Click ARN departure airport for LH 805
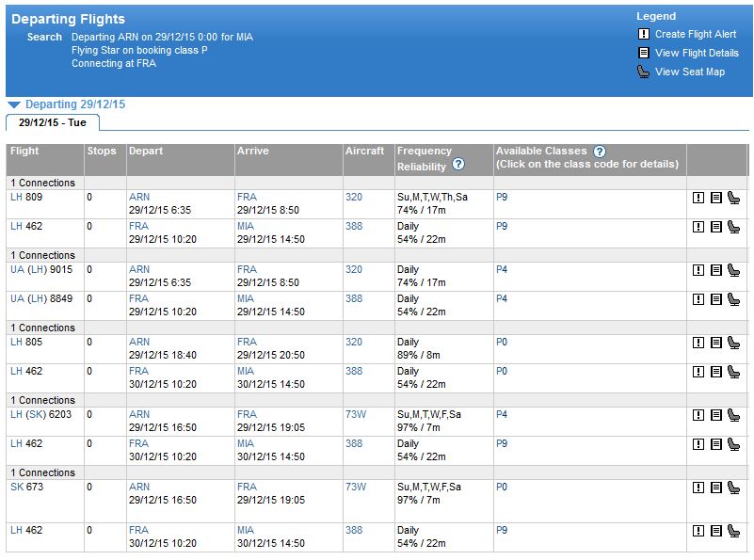This screenshot has height=560, width=754. (139, 343)
